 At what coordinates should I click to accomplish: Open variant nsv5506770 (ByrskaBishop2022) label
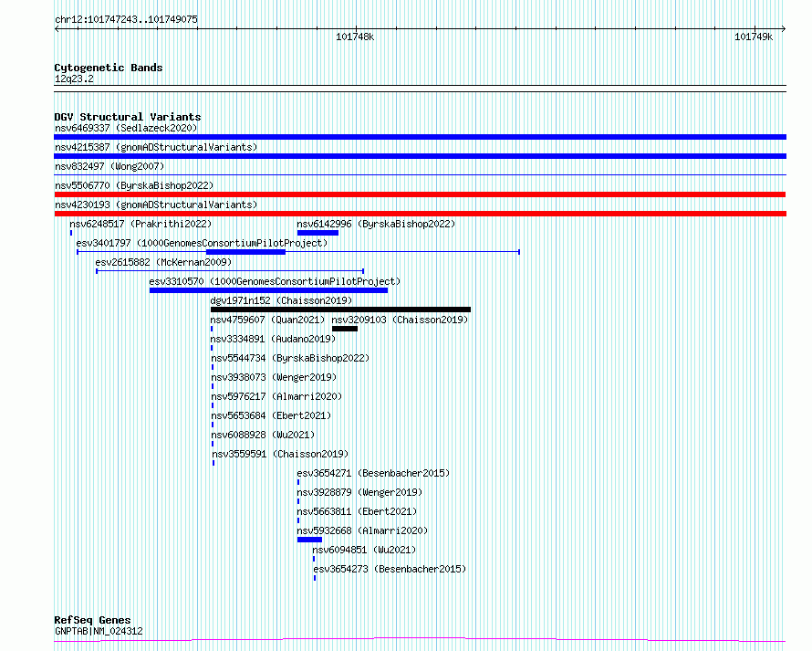(x=134, y=185)
